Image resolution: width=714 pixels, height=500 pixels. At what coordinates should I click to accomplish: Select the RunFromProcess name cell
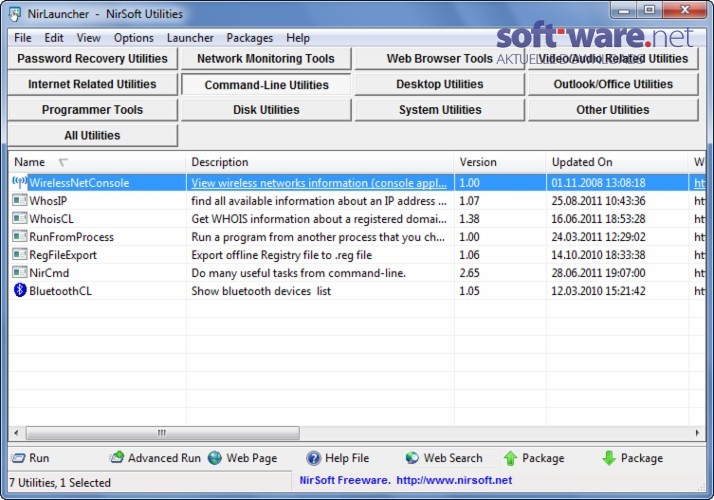(71, 237)
